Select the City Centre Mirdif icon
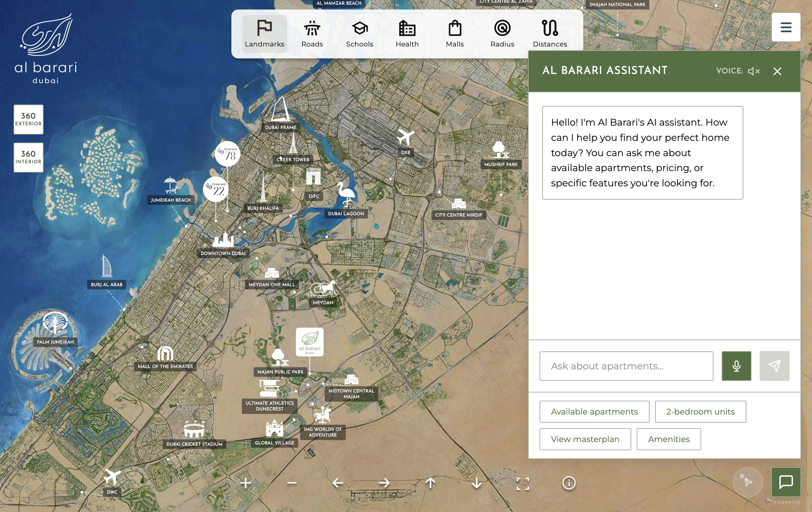This screenshot has height=512, width=812. pyautogui.click(x=459, y=204)
